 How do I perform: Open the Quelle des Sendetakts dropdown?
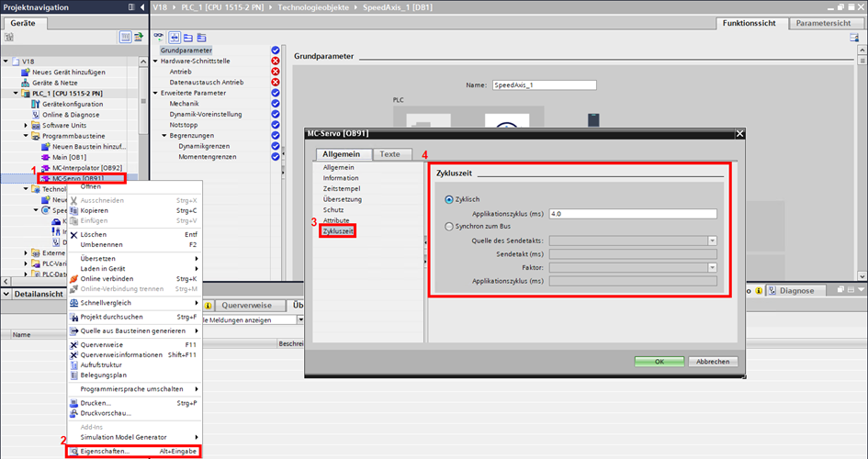(x=712, y=241)
